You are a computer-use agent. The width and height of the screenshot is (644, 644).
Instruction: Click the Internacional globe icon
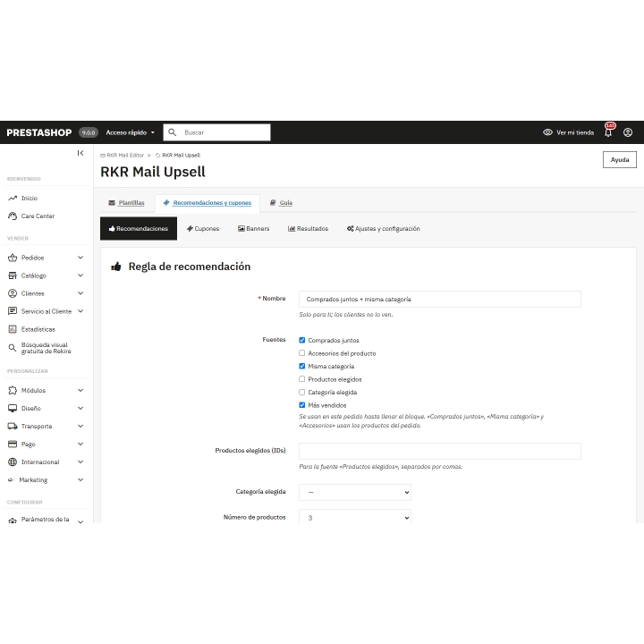13,462
